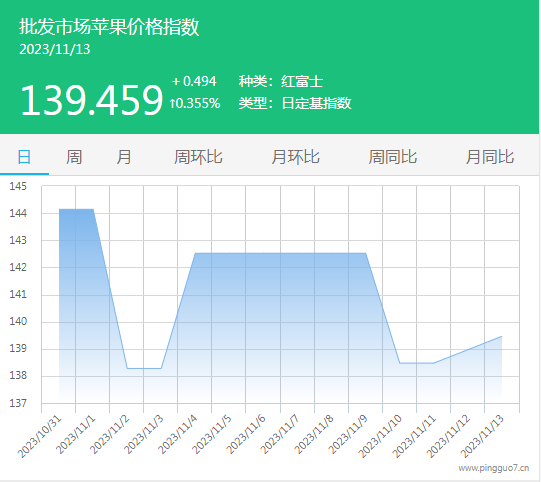Click the 类型: 日定基指数 label
The height and width of the screenshot is (482, 541).
point(295,103)
